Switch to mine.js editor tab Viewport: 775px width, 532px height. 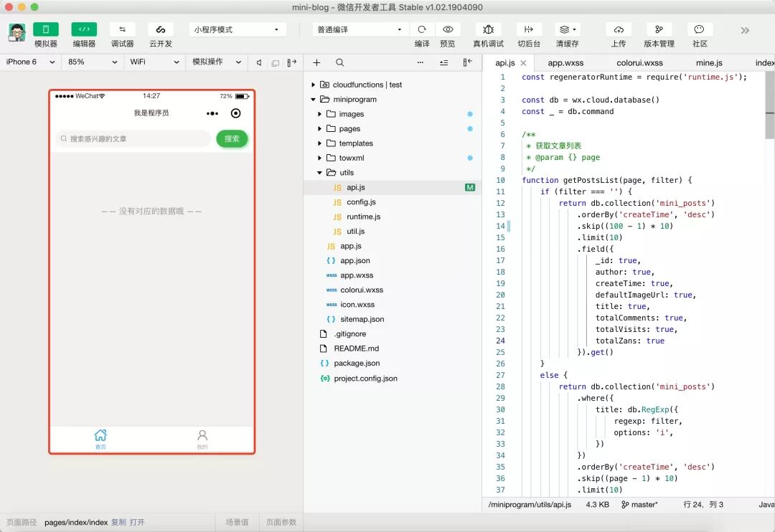pyautogui.click(x=709, y=62)
